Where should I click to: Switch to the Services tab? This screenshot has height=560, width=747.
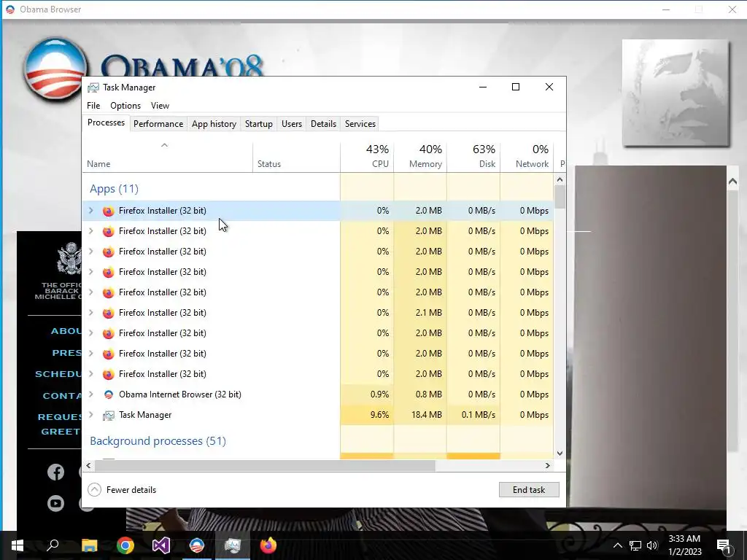360,124
